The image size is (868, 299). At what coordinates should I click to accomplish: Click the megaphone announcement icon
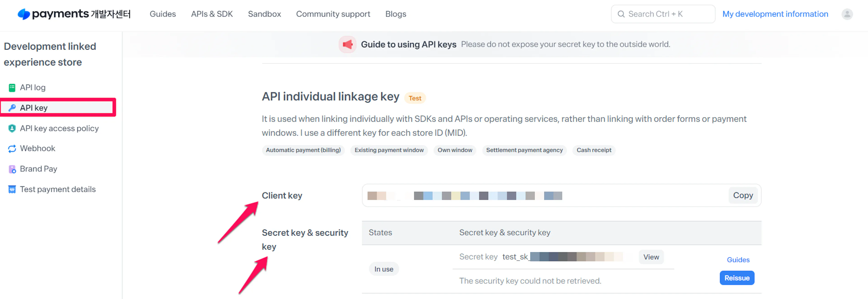coord(347,45)
